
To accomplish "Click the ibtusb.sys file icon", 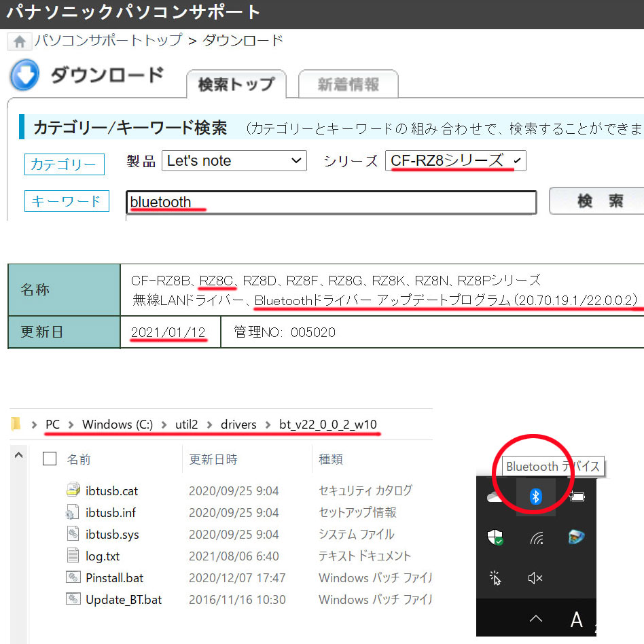I will [73, 533].
